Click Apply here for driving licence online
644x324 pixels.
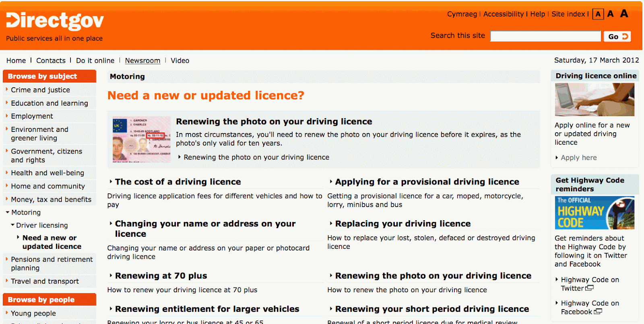579,158
